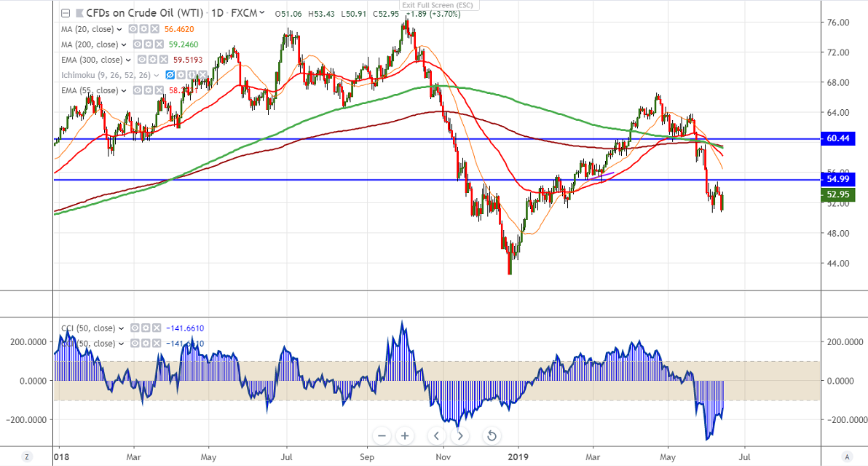Image resolution: width=868 pixels, height=466 pixels.
Task: Open settings for first CCI indicator
Action: 146,328
